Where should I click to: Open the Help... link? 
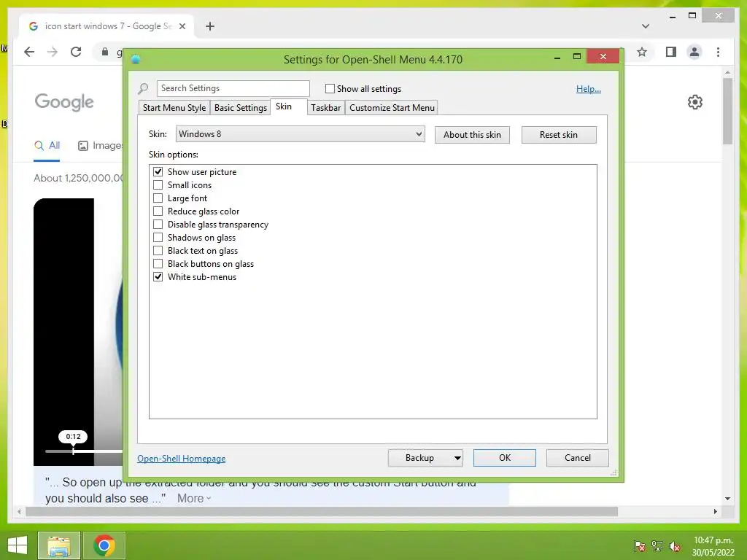tap(589, 88)
